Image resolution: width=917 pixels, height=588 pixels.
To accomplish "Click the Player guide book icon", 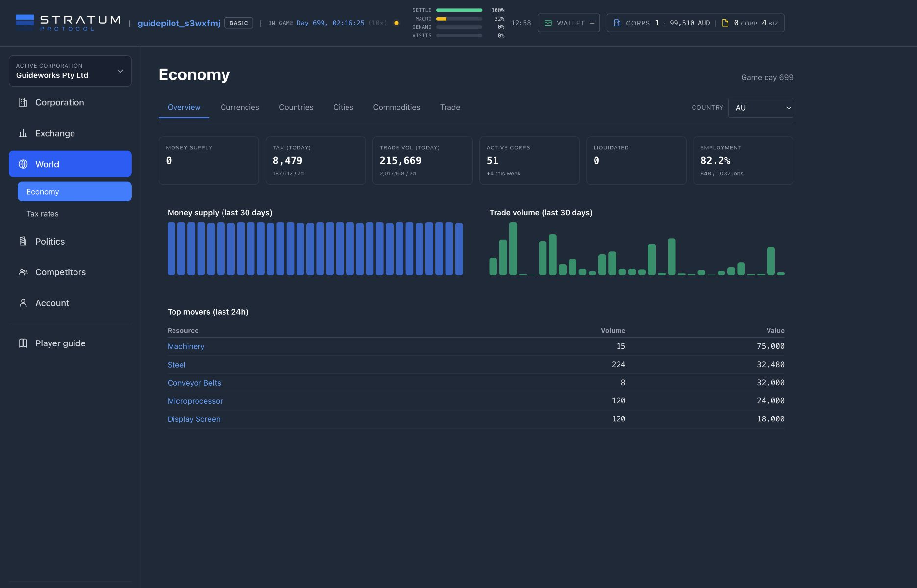I will point(23,343).
